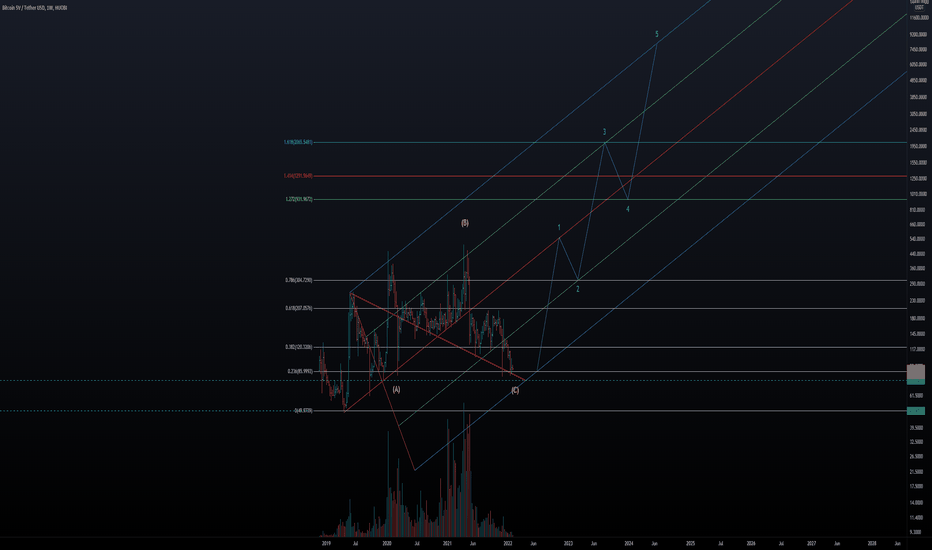Click the 2450.0000 price axis label
The height and width of the screenshot is (550, 932).
(918, 130)
